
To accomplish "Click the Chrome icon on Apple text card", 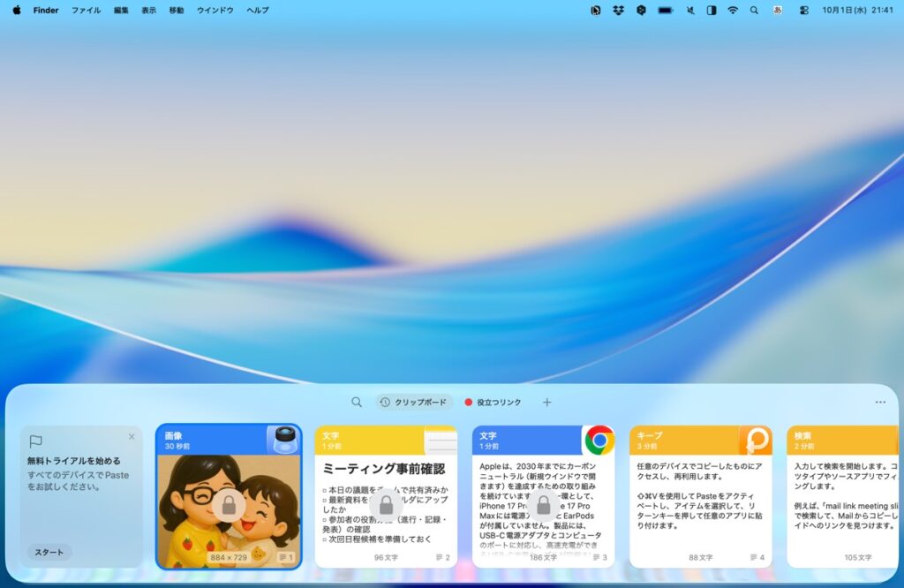I will point(599,440).
